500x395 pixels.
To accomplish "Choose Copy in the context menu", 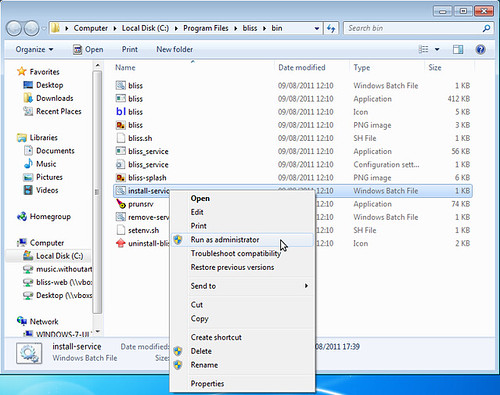I will (x=242, y=319).
